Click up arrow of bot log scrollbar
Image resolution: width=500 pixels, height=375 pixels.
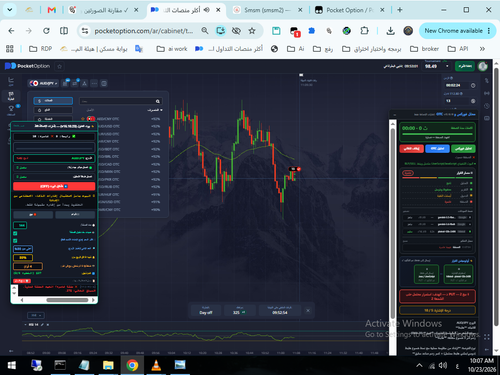click(14, 287)
